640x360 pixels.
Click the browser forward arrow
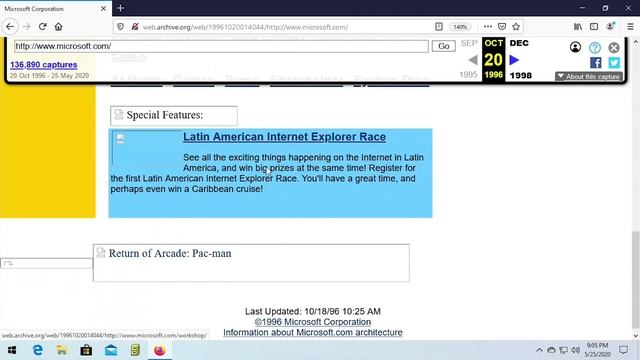[x=27, y=27]
